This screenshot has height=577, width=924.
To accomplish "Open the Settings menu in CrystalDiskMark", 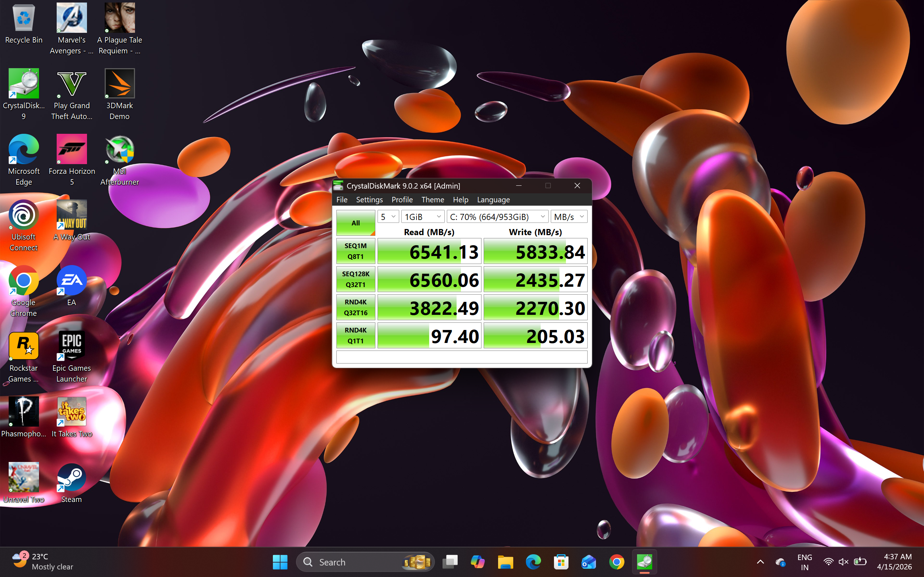I will pyautogui.click(x=369, y=199).
